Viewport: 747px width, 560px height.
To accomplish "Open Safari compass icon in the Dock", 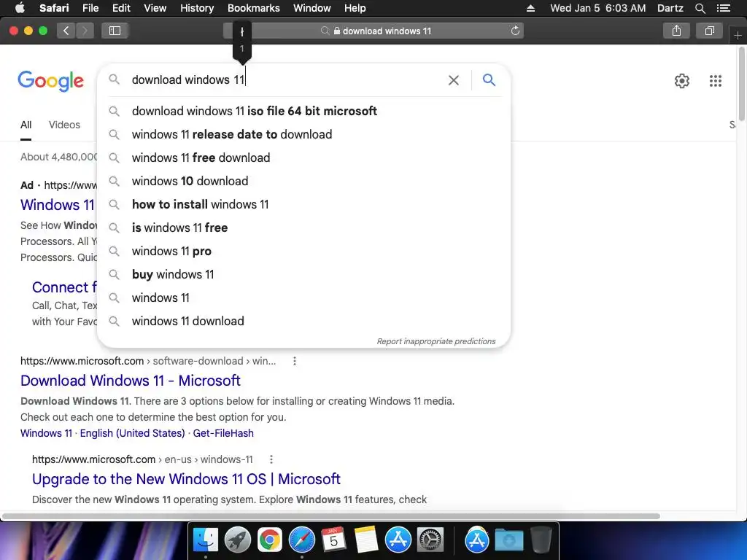I will coord(301,540).
